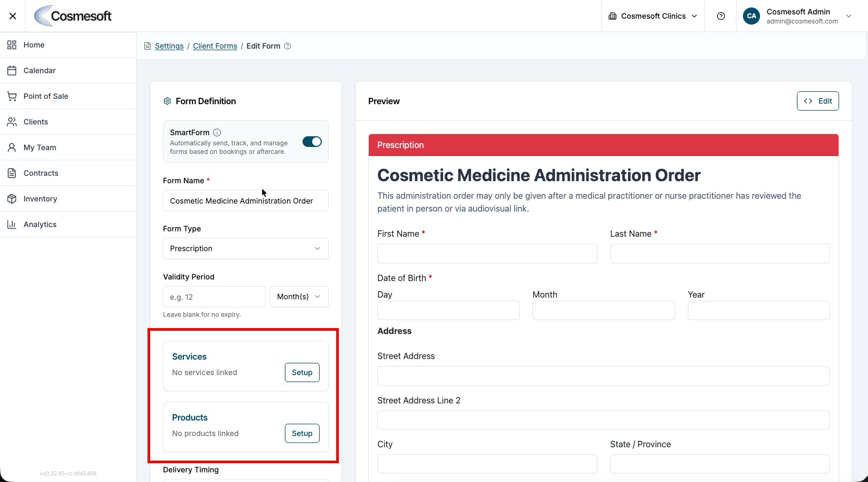Edit the Form Name text field
The height and width of the screenshot is (482, 868).
pos(246,201)
